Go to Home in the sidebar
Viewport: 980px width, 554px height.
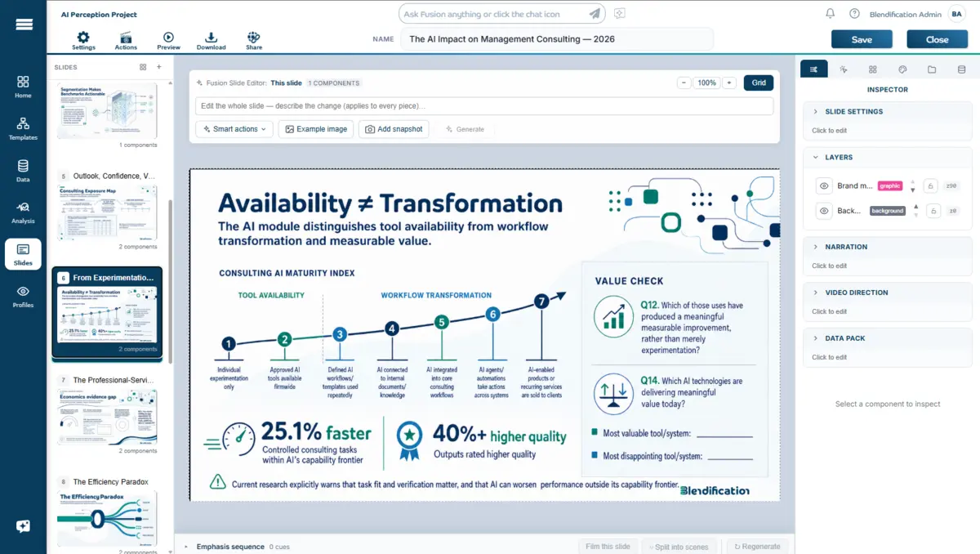pyautogui.click(x=23, y=87)
